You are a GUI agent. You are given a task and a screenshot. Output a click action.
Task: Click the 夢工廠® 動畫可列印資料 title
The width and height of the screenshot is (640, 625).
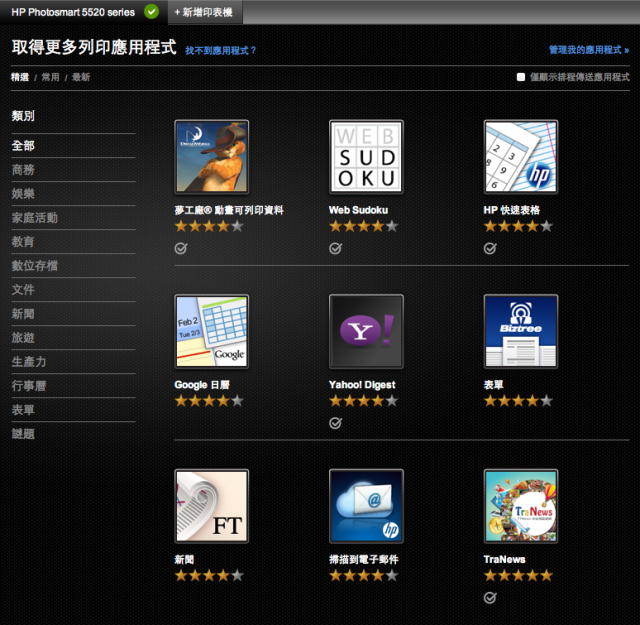tap(229, 210)
